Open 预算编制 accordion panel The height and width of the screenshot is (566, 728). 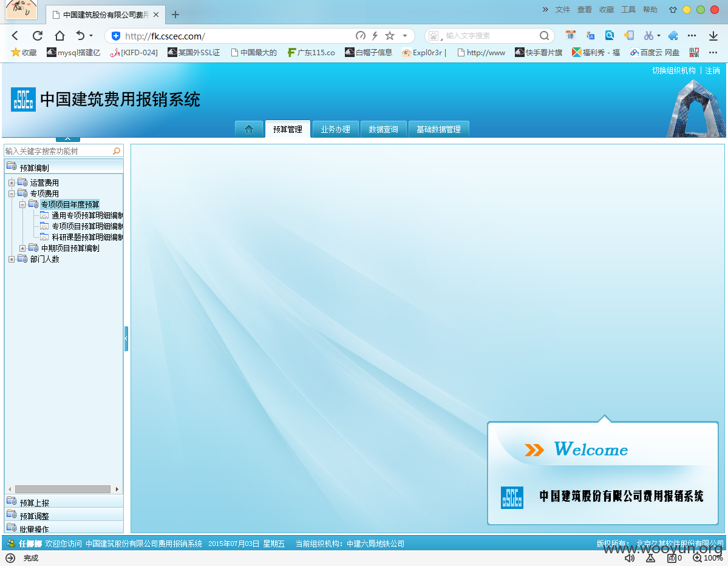(x=64, y=167)
